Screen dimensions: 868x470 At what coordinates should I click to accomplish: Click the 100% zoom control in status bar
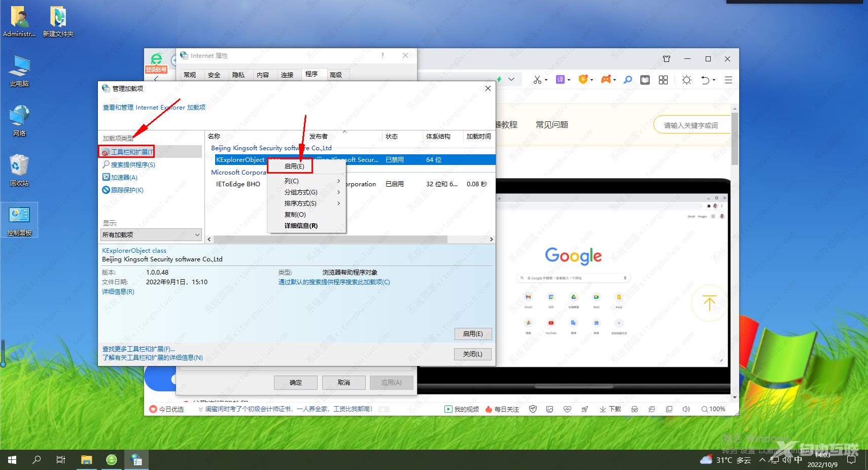(713, 409)
